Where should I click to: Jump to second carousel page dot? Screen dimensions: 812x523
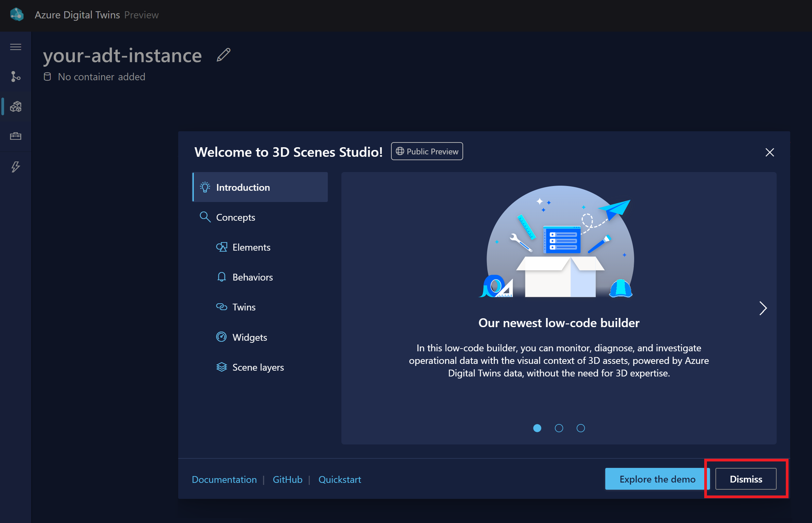click(x=559, y=428)
